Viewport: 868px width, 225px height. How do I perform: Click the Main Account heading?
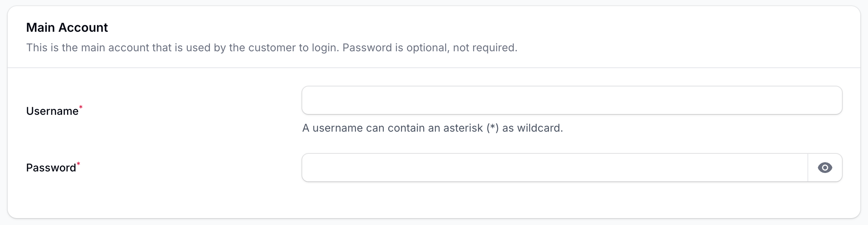point(67,28)
